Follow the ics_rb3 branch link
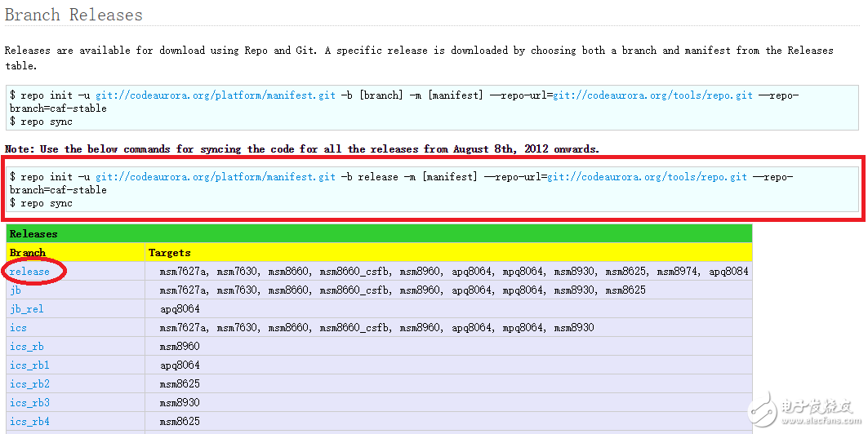Image resolution: width=868 pixels, height=434 pixels. tap(29, 403)
